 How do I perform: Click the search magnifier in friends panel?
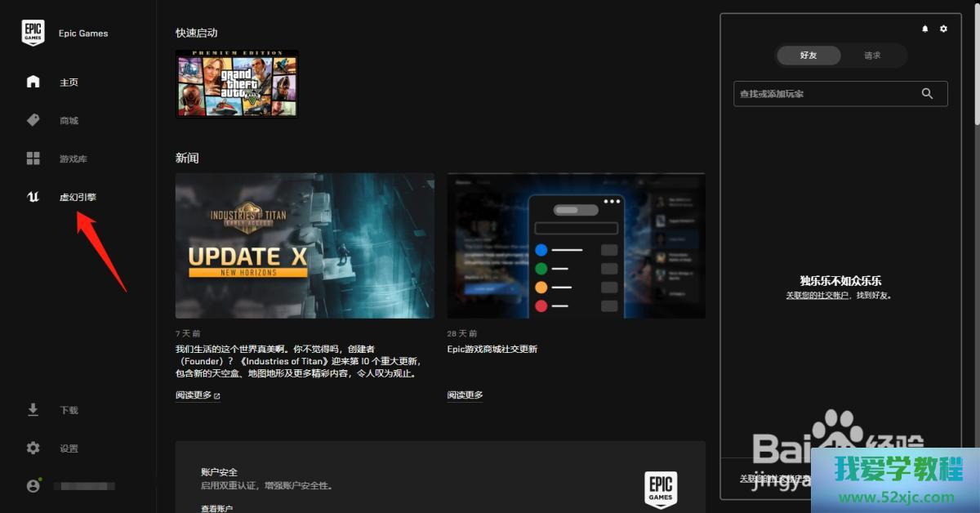point(927,94)
